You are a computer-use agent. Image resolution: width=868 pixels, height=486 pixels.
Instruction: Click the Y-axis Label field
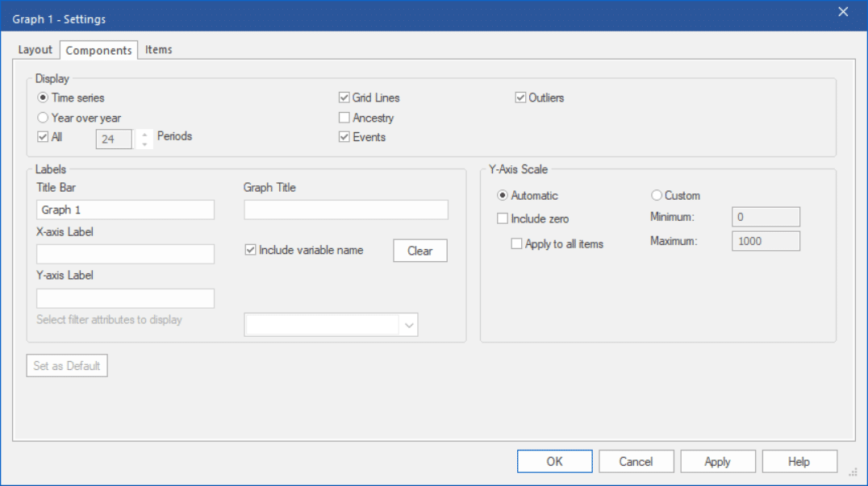coord(125,298)
